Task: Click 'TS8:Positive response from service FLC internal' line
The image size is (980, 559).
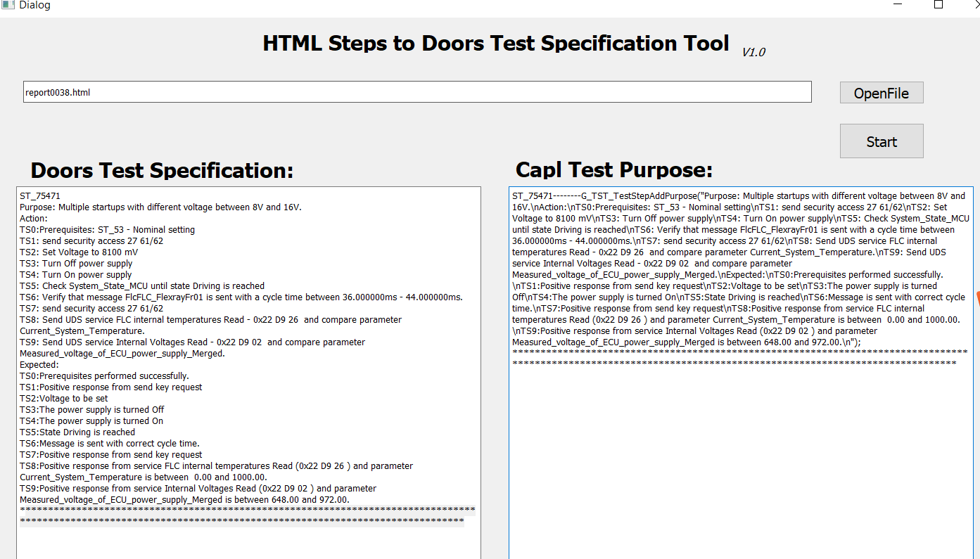Action: click(x=217, y=472)
